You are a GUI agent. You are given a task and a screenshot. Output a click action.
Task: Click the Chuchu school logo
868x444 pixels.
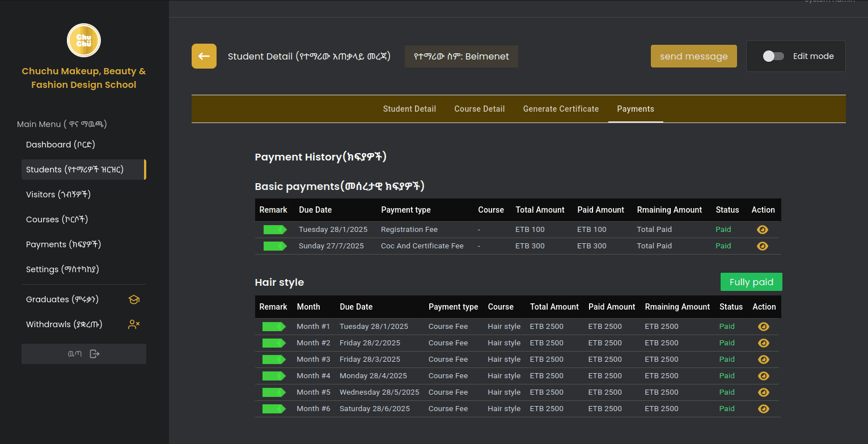point(84,40)
